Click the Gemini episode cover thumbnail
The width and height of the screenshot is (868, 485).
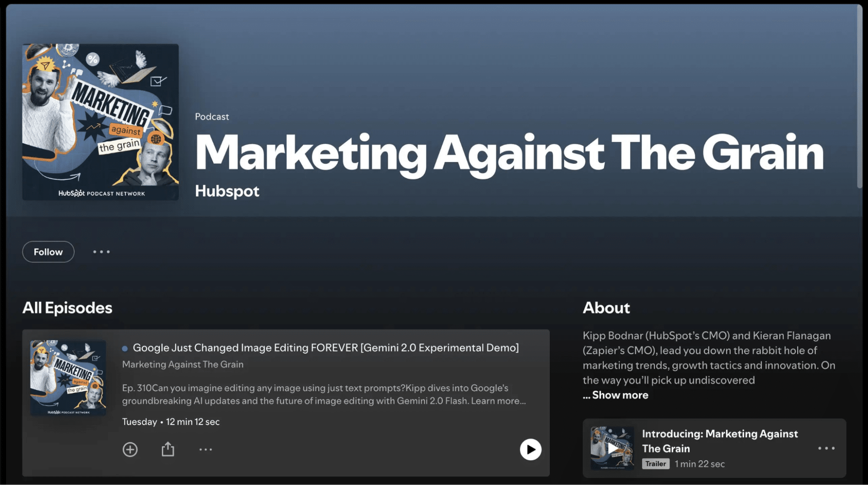[68, 378]
